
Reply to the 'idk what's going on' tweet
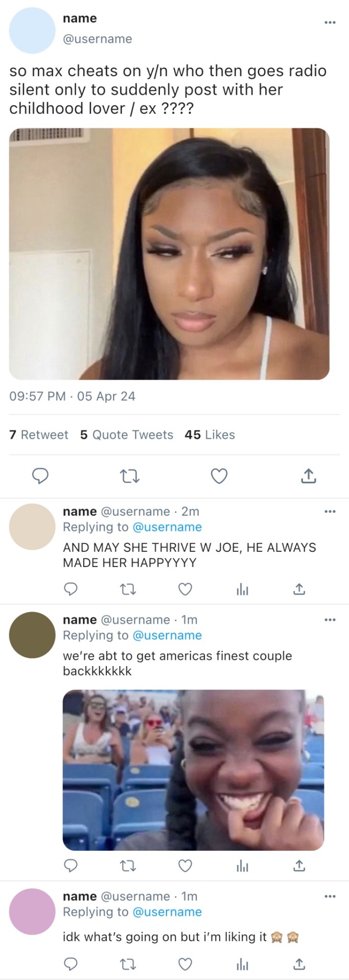tap(71, 964)
